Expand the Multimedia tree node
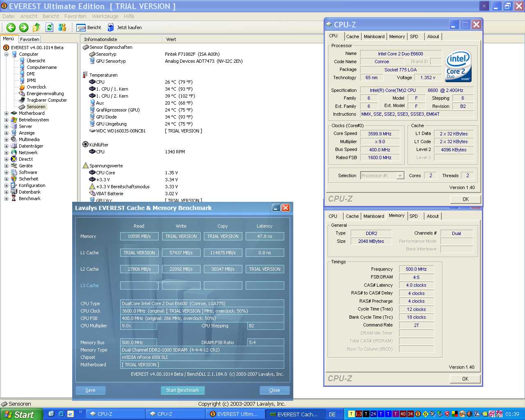This screenshot has height=420, width=525. point(6,139)
